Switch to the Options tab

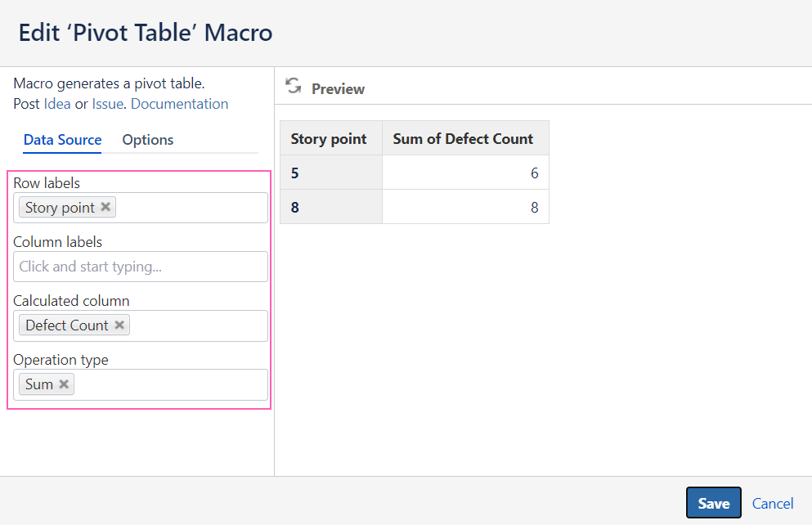click(x=148, y=140)
